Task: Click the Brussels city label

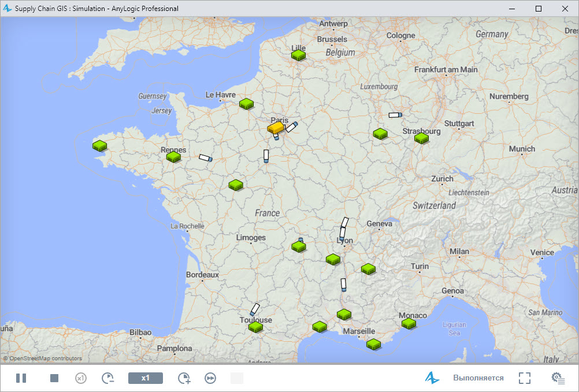Action: 332,39
